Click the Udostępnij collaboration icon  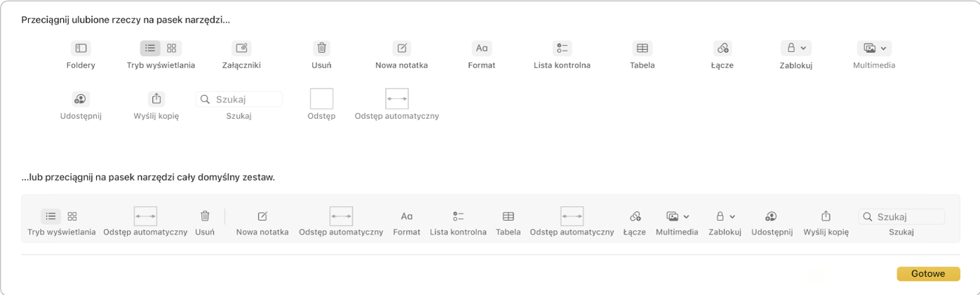81,99
